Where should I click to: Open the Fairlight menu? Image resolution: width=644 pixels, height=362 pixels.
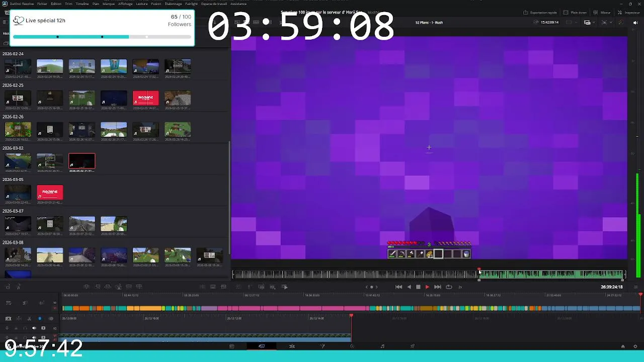191,4
